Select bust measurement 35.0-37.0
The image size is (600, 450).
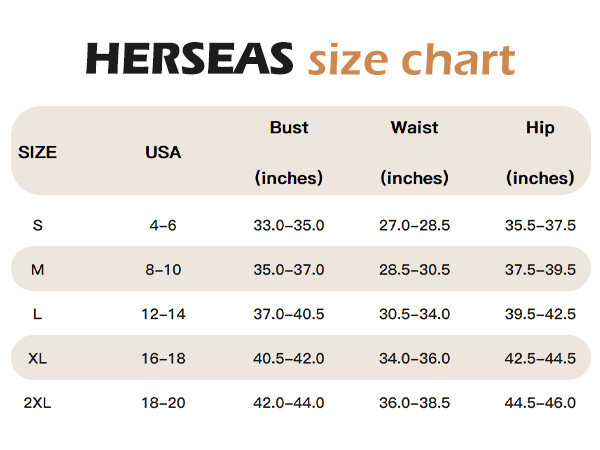289,270
